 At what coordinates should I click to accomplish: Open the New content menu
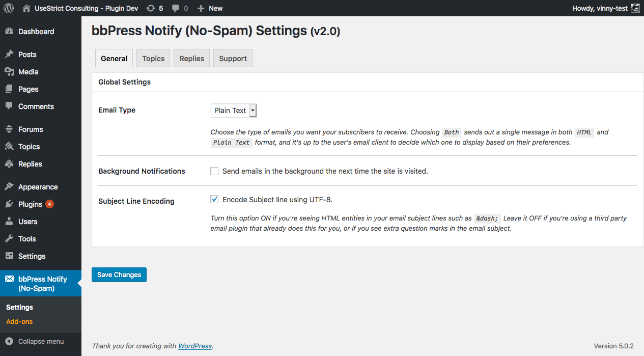(210, 8)
